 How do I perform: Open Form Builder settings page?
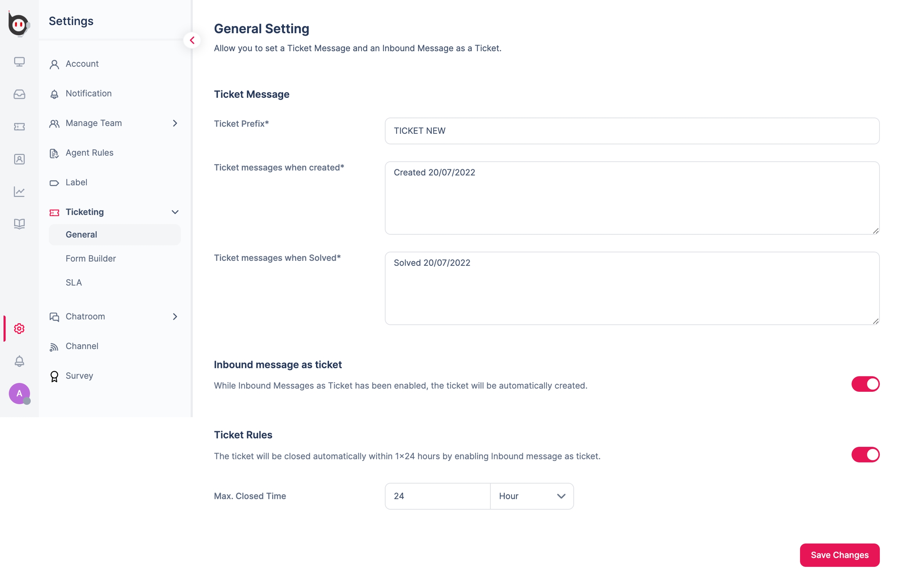coord(91,258)
